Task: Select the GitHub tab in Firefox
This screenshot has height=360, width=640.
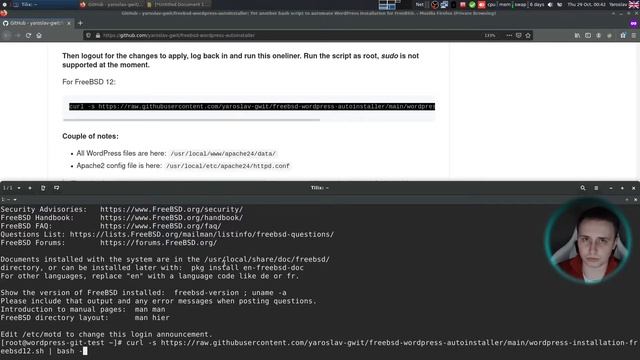Action: (x=36, y=23)
